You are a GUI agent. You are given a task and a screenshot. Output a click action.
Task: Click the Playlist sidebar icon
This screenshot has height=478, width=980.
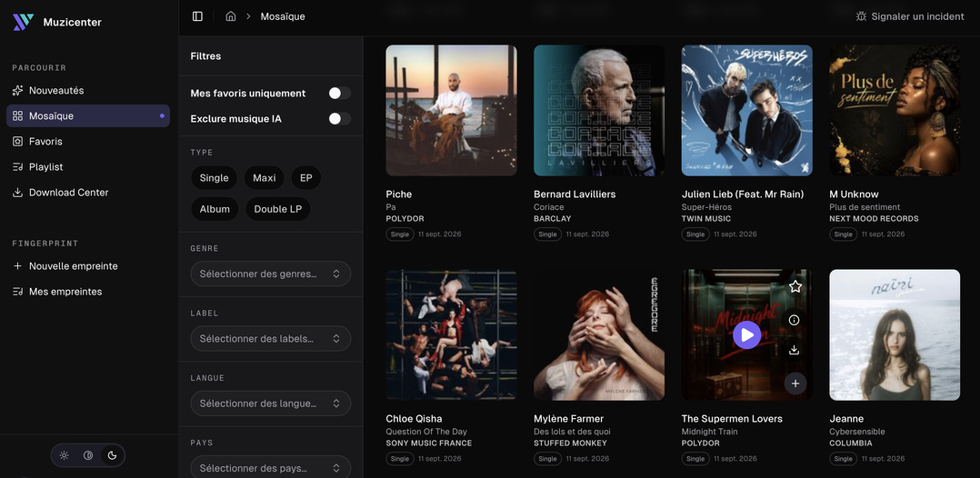(17, 167)
